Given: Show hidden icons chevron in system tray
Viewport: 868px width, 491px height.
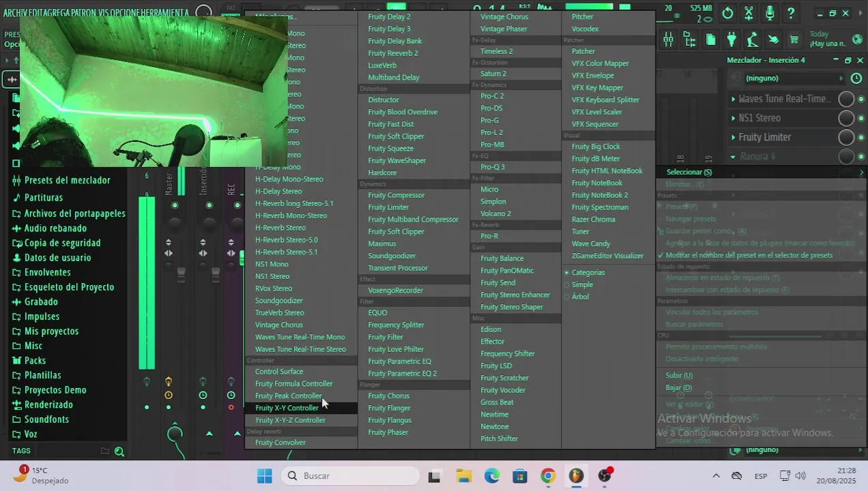Looking at the screenshot, I should click(716, 476).
